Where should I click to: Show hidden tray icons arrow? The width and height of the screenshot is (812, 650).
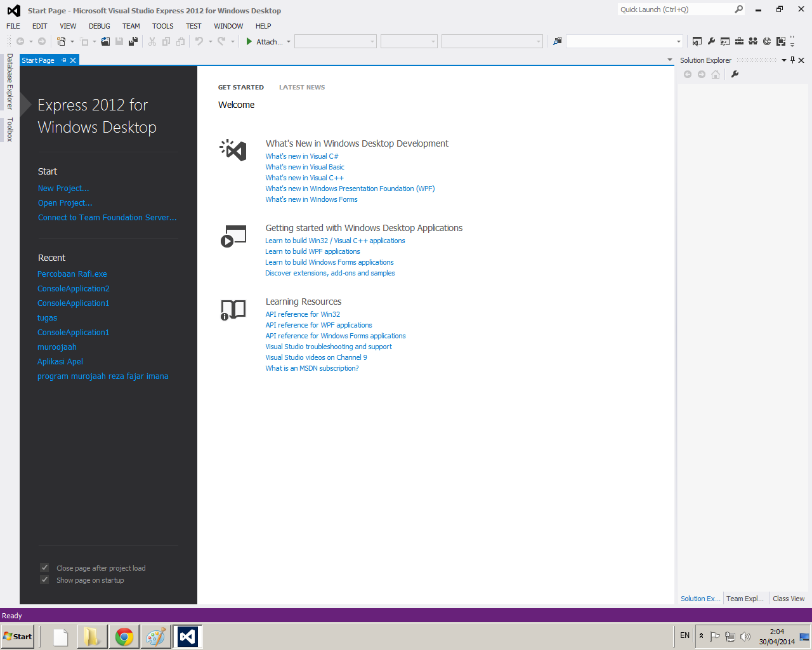pos(701,635)
